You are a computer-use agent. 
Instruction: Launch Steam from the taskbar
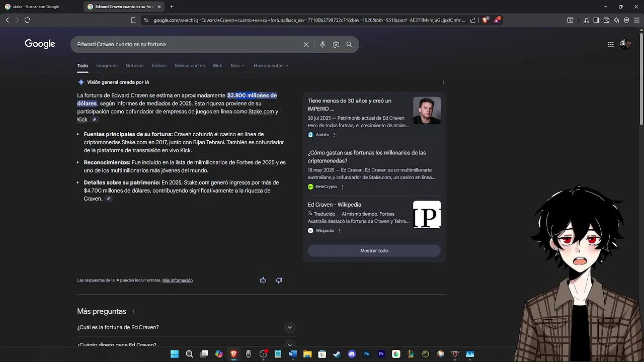point(337,354)
